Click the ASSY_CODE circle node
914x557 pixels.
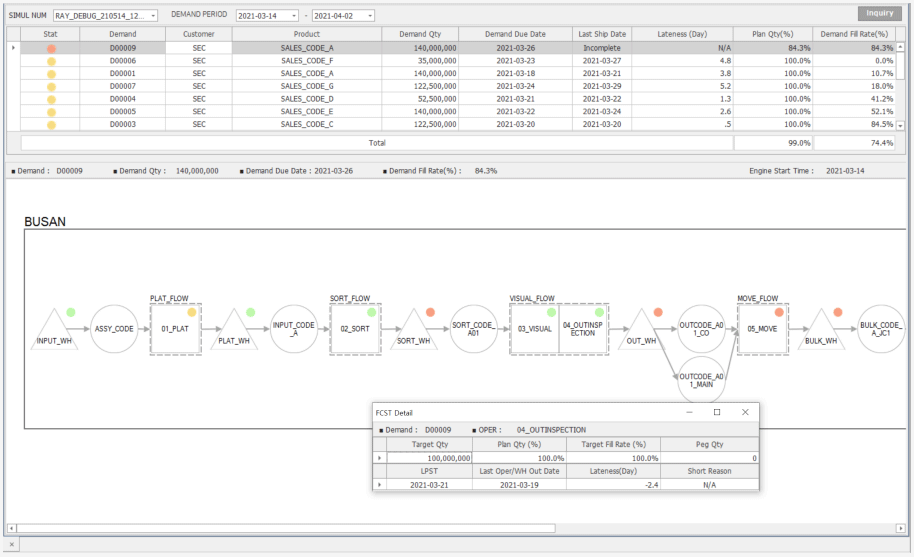115,329
